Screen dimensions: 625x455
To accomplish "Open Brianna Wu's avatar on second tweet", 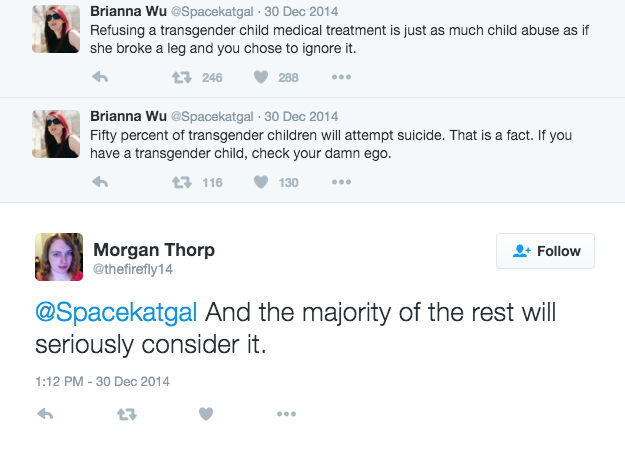I will point(56,134).
